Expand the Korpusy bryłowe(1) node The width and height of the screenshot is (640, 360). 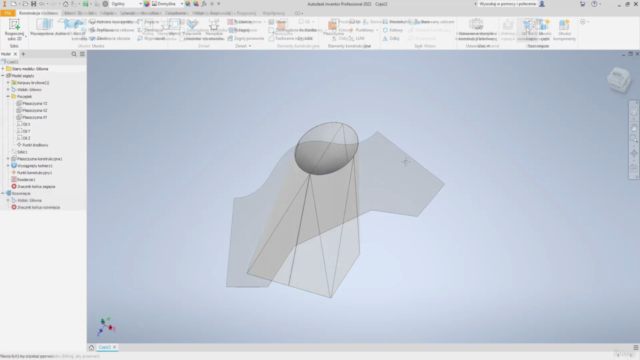pyautogui.click(x=8, y=83)
